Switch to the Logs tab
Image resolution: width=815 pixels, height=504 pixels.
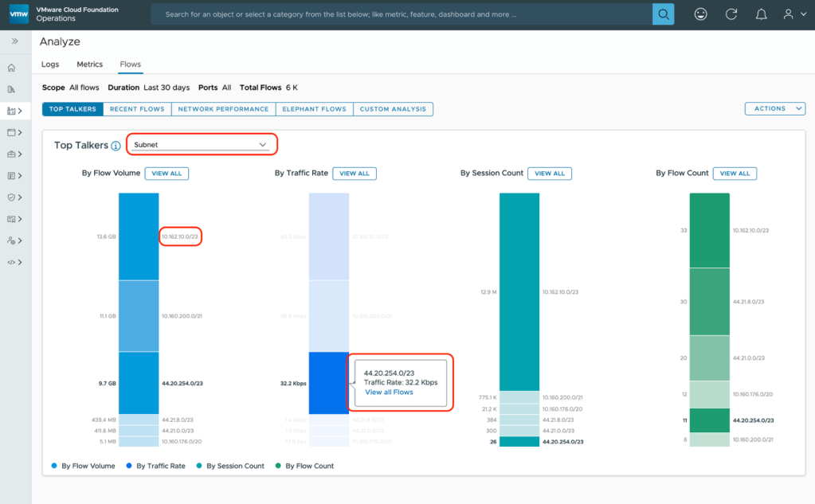[x=50, y=64]
